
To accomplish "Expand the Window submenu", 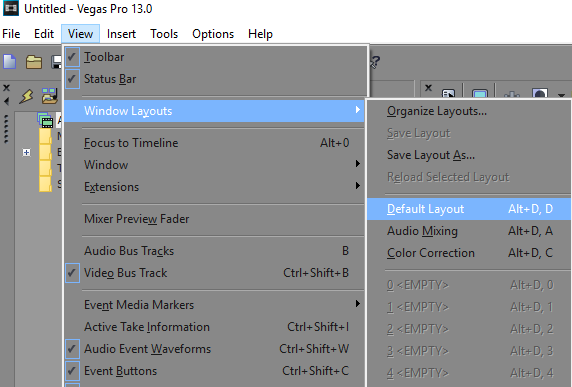I will click(x=214, y=165).
